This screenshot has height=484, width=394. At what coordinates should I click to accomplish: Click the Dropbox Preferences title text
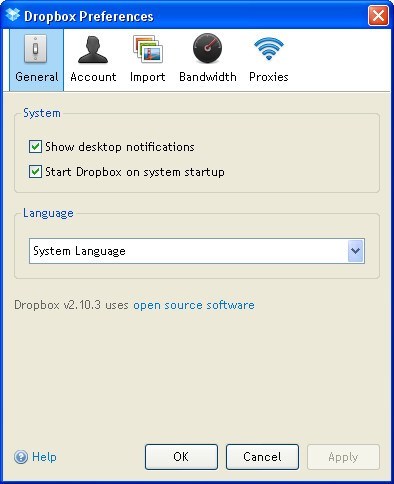coord(89,16)
